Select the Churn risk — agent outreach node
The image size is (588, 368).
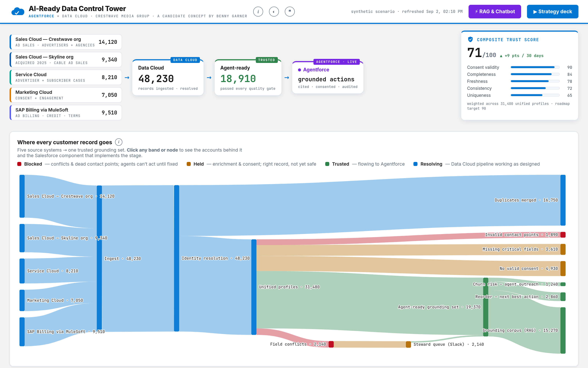pyautogui.click(x=563, y=284)
